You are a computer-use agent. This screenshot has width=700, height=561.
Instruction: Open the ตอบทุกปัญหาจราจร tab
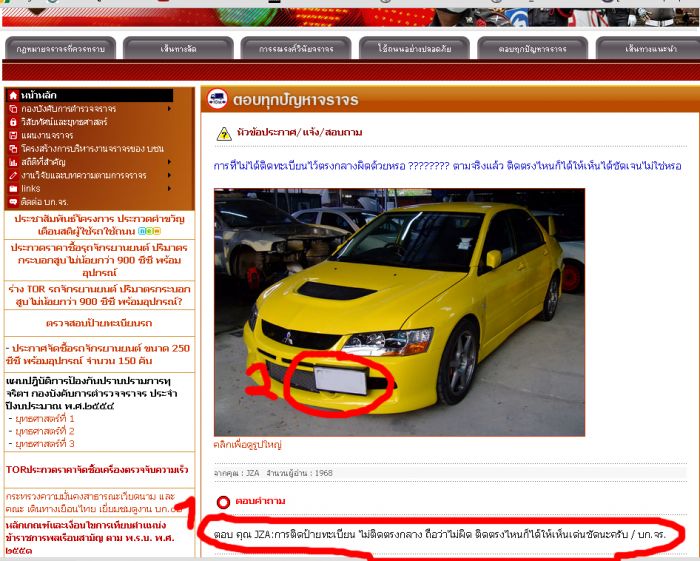(x=533, y=48)
